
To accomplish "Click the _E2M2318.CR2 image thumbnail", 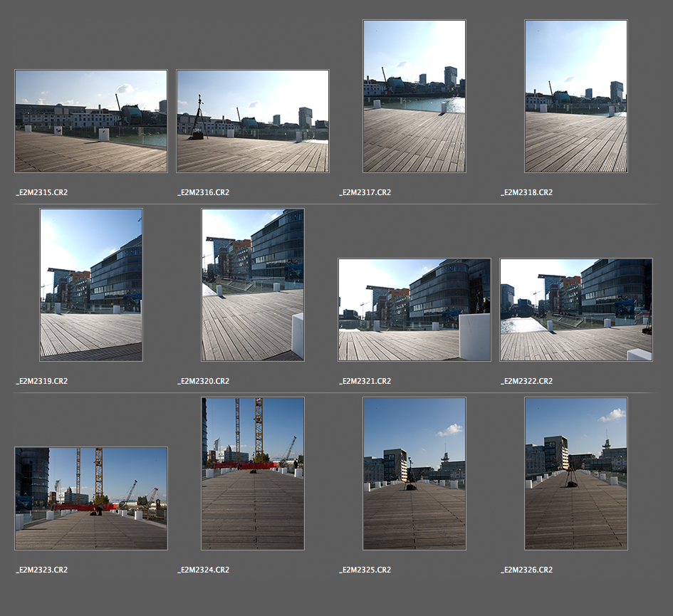I will pyautogui.click(x=575, y=96).
